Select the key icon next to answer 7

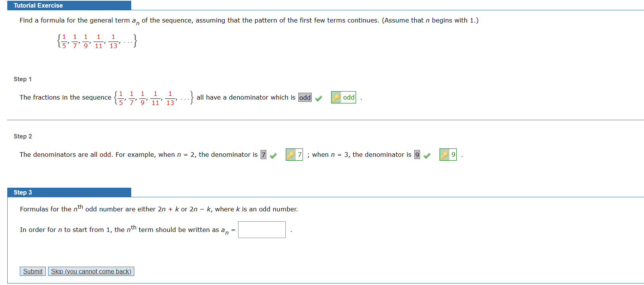[291, 155]
